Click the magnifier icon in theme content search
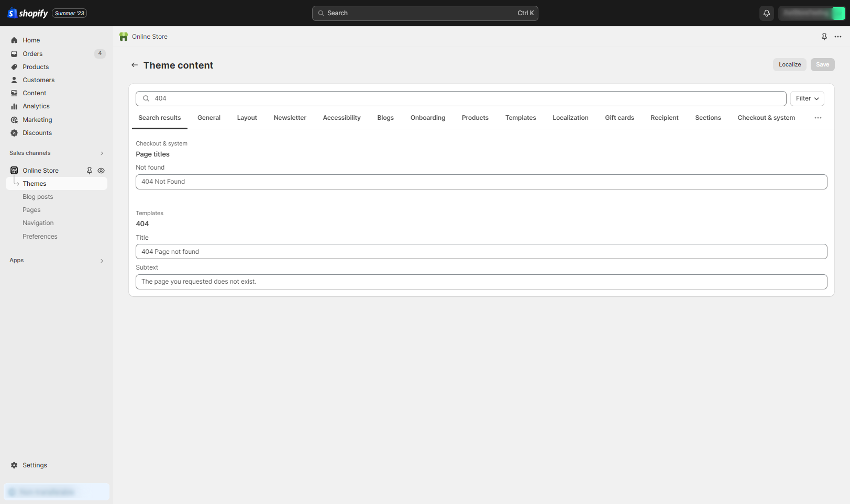This screenshot has height=504, width=850. point(146,98)
